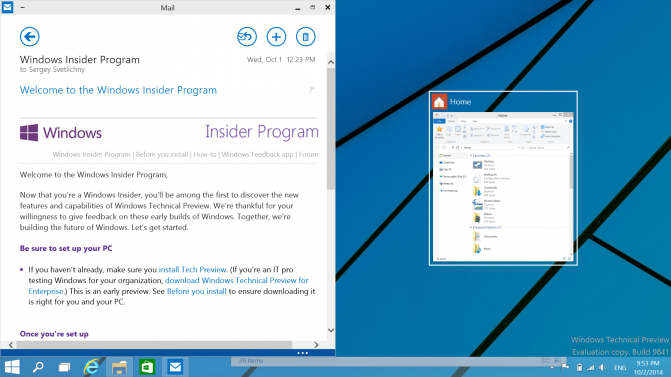This screenshot has width=671, height=377.
Task: Open File Explorer from the taskbar
Action: (x=119, y=367)
